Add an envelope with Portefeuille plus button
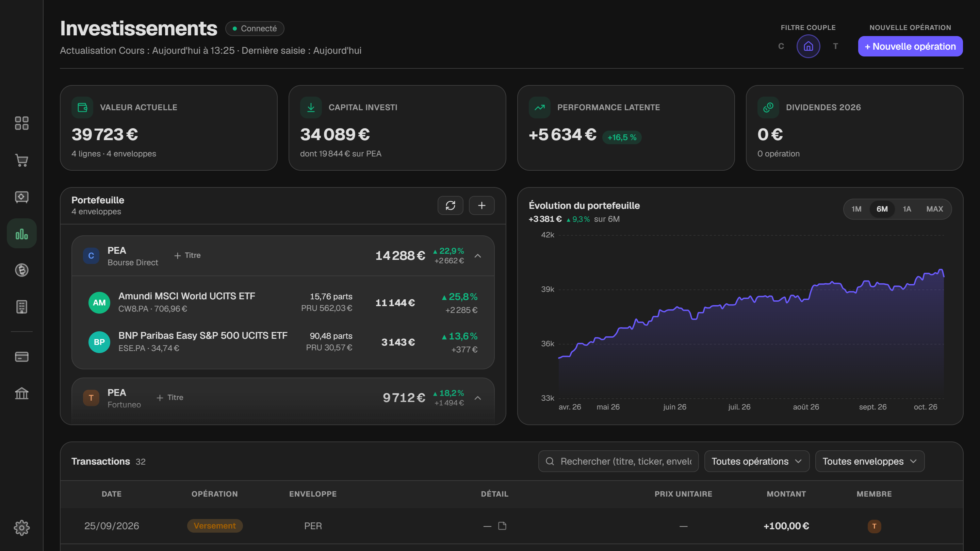This screenshot has height=551, width=980. coord(481,205)
